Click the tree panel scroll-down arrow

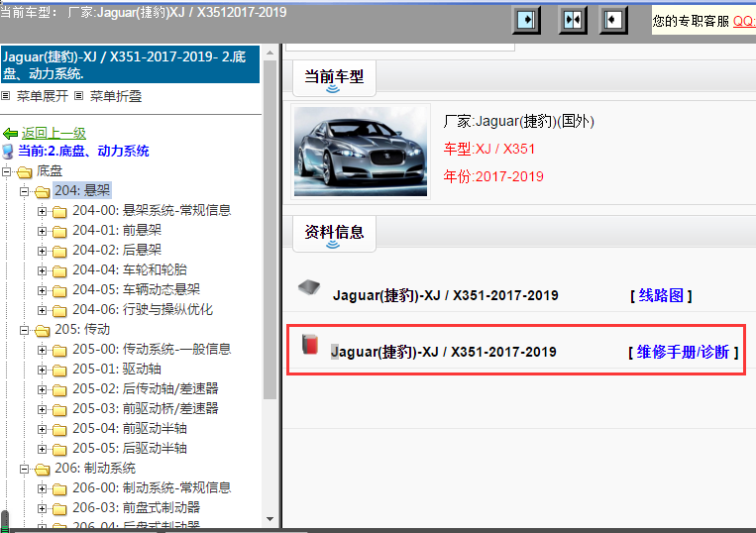[270, 519]
